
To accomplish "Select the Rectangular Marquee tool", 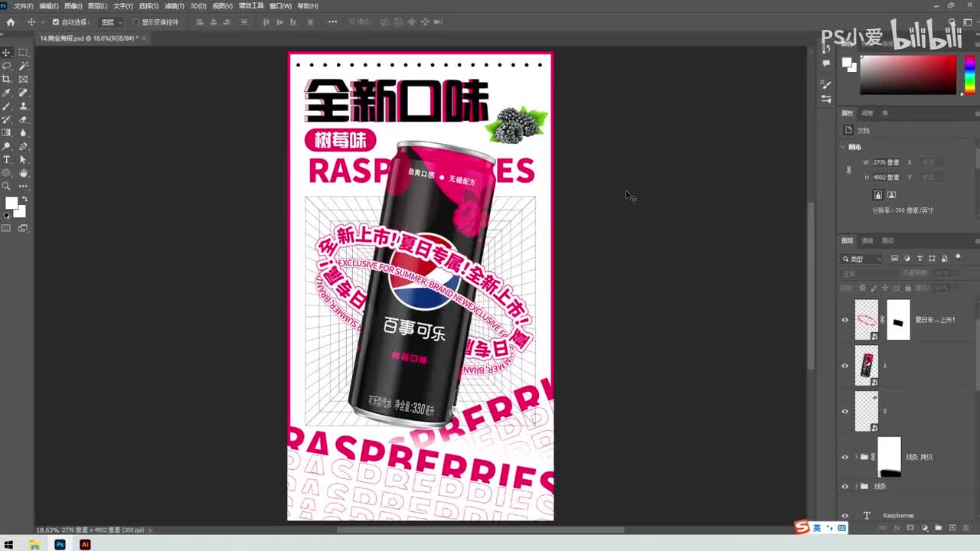I will [23, 52].
